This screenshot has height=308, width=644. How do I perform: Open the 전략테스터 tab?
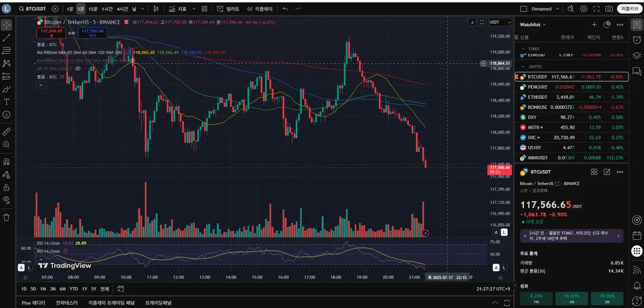coord(67,303)
